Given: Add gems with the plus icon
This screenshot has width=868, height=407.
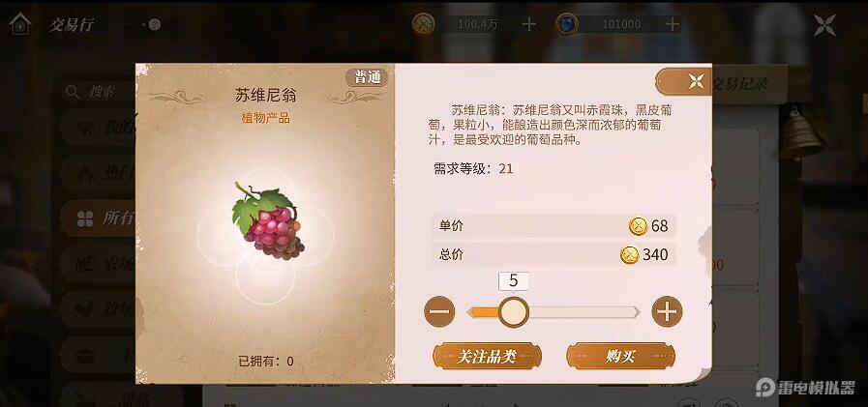Looking at the screenshot, I should click(x=672, y=24).
